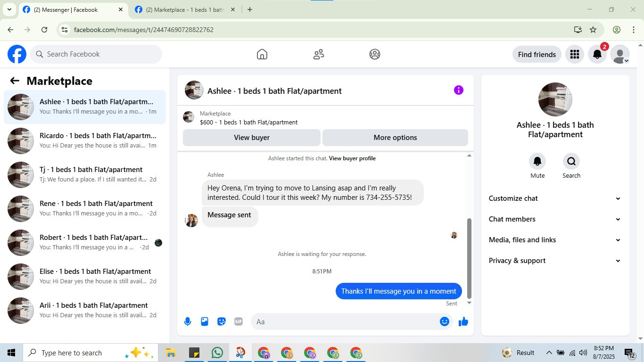The width and height of the screenshot is (644, 362).
Task: Switch to Messenger browser tab
Action: pos(73,10)
